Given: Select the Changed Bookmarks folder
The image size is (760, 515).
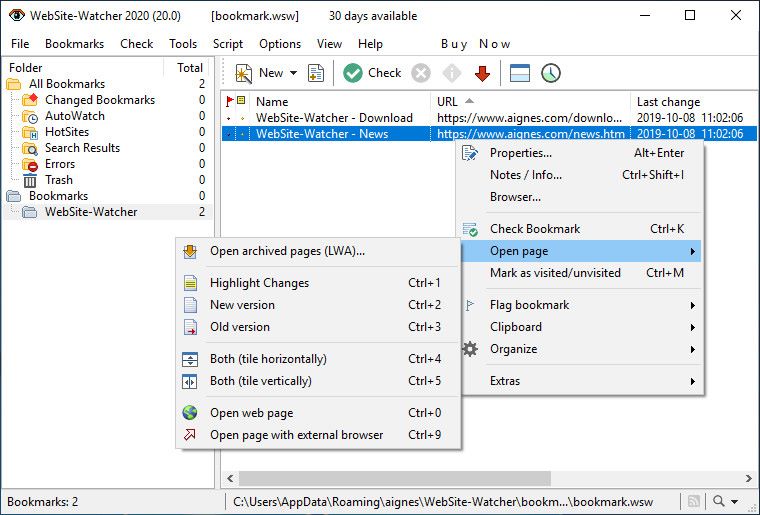Looking at the screenshot, I should pos(100,100).
